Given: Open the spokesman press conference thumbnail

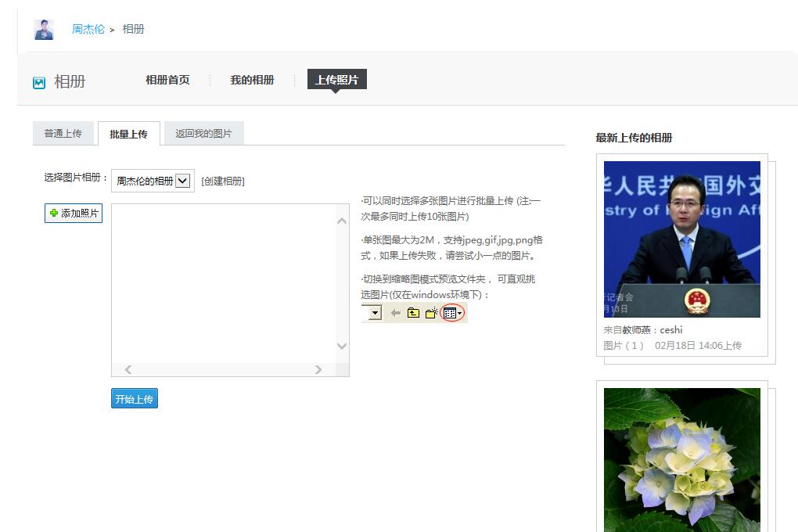Looking at the screenshot, I should [x=682, y=239].
